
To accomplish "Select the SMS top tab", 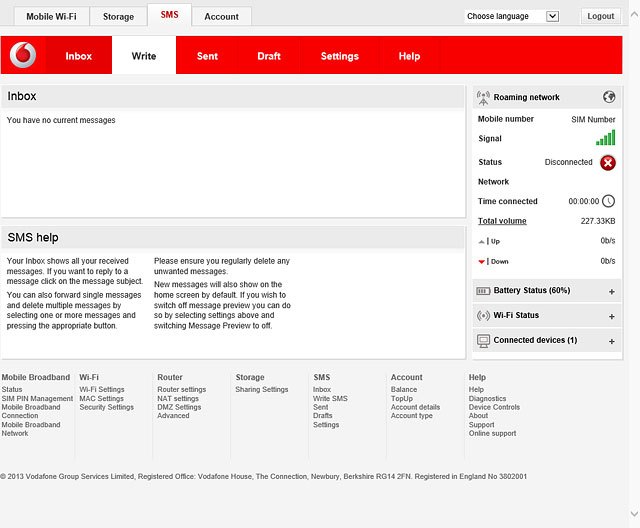I will pos(169,15).
